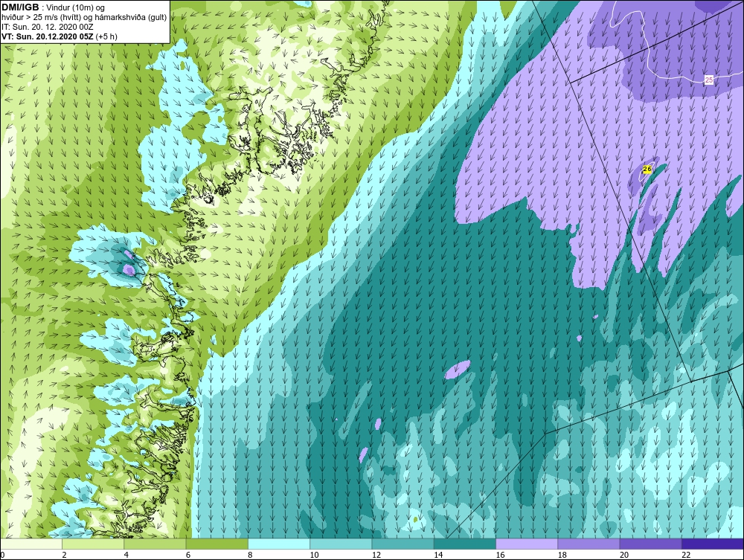Click the legend scale value 6
The image size is (744, 560).
188,555
